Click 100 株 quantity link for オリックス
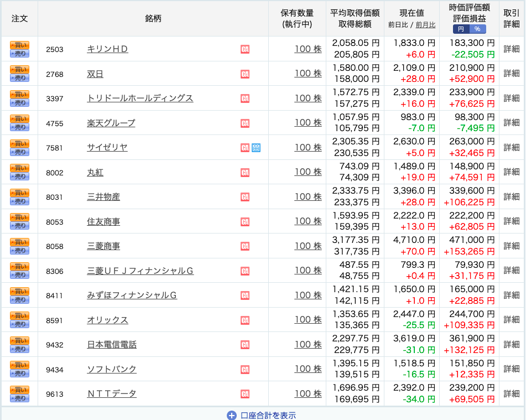 (308, 320)
